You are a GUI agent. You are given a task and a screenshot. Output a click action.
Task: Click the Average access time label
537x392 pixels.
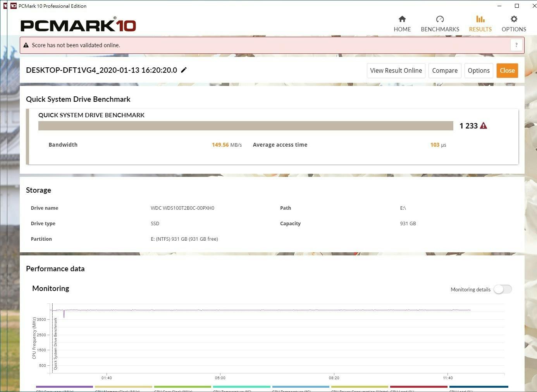click(280, 145)
